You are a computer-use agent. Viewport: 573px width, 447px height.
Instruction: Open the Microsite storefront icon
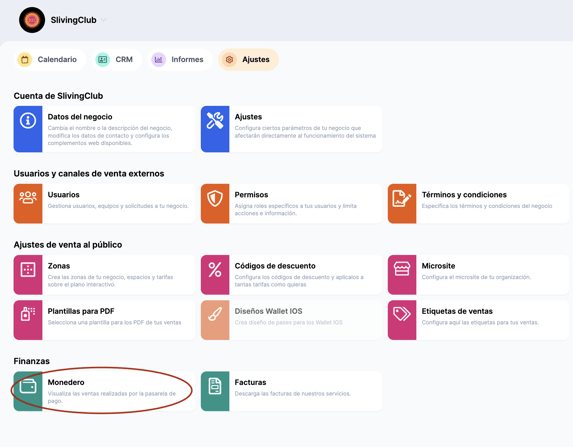[402, 269]
